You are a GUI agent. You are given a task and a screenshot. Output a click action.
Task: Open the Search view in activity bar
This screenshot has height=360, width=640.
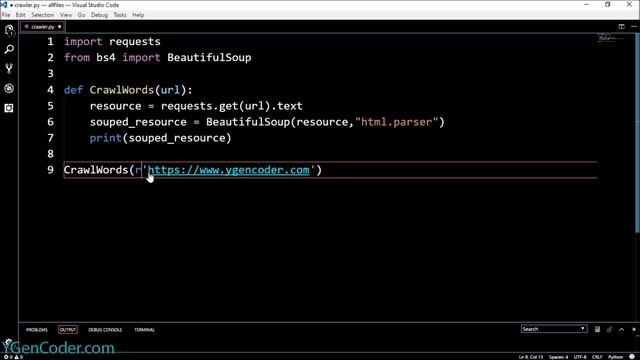[9, 49]
